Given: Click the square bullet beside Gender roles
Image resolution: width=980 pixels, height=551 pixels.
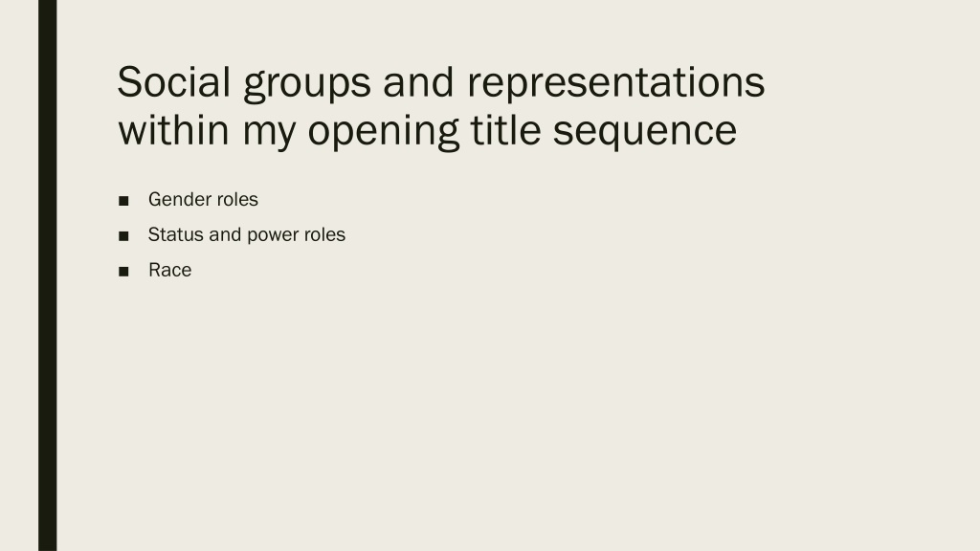Looking at the screenshot, I should 123,201.
